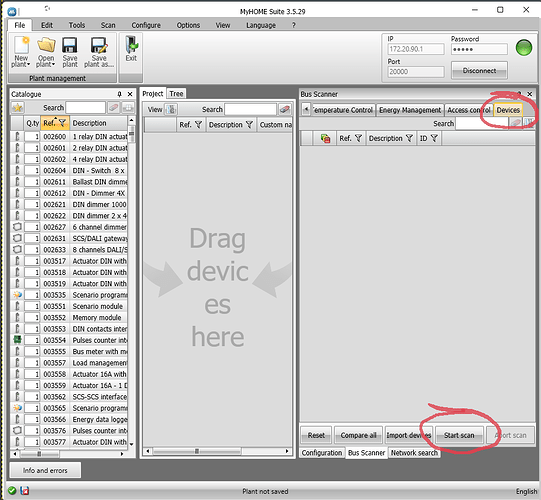Click the Open plant folder icon

(46, 45)
